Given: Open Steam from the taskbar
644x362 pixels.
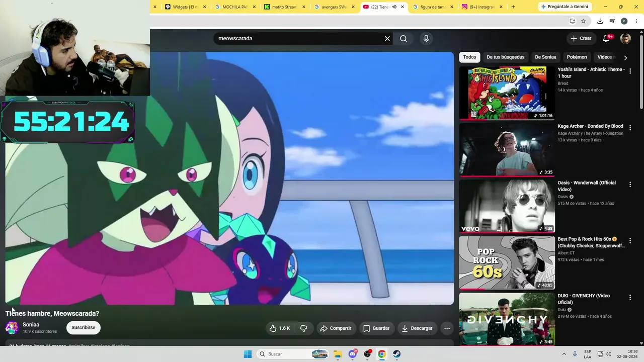Looking at the screenshot, I should [397, 354].
